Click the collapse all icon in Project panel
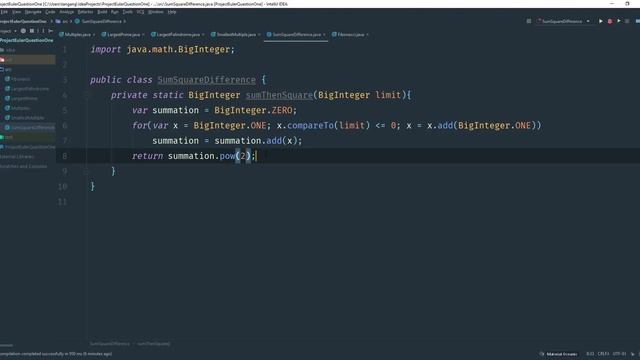This screenshot has width=640, height=360. (32, 31)
